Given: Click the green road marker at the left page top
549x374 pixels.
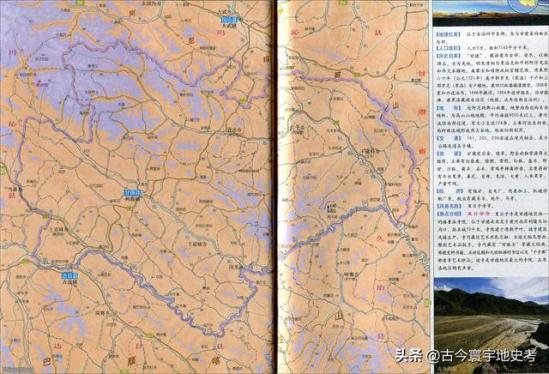Looking at the screenshot, I should tap(80, 3).
